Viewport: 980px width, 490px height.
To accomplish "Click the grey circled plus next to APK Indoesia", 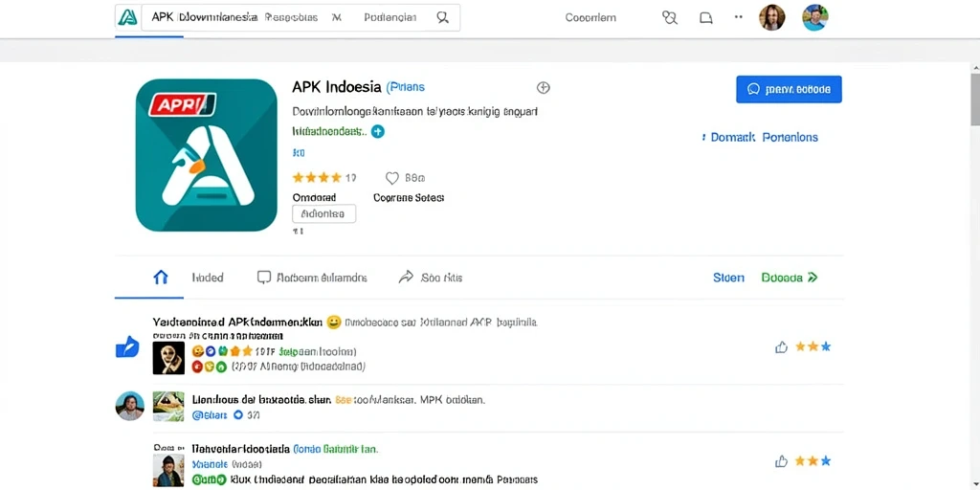I will (x=544, y=87).
